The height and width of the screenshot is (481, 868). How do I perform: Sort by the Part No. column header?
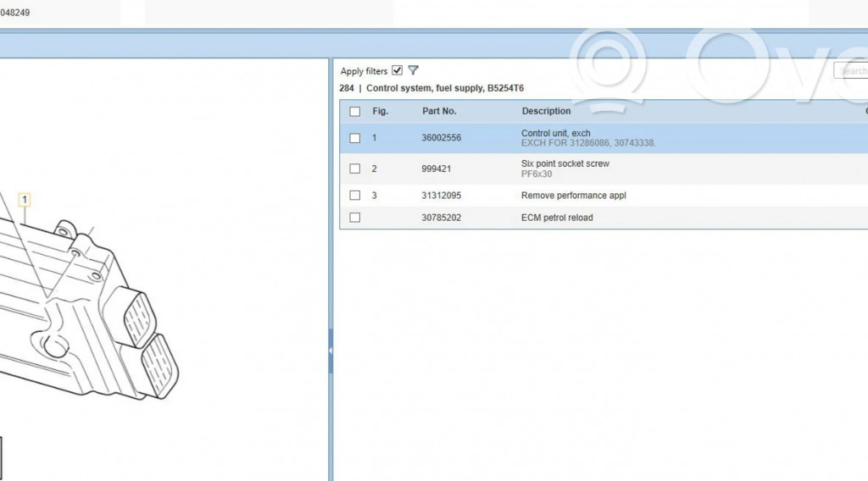click(x=439, y=111)
